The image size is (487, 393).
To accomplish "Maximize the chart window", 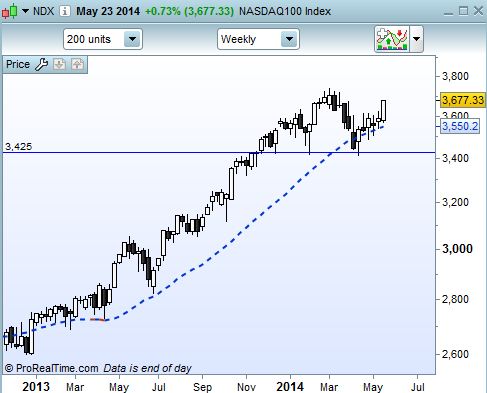I will click(x=463, y=11).
